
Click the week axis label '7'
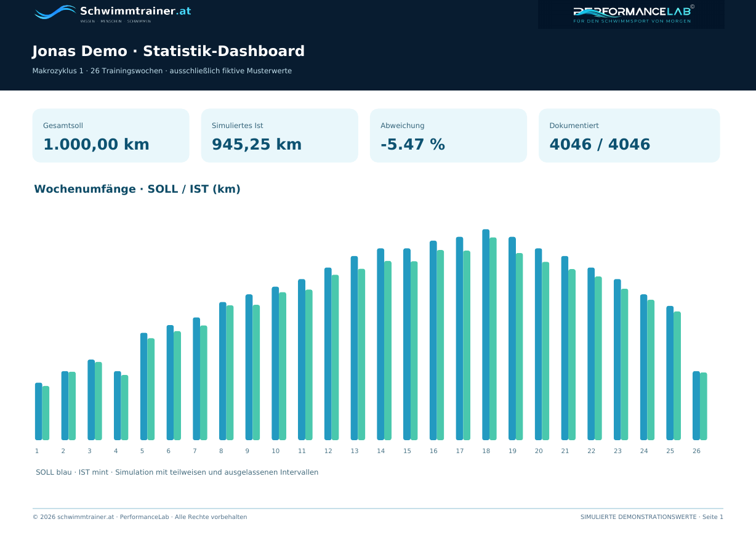pyautogui.click(x=195, y=451)
